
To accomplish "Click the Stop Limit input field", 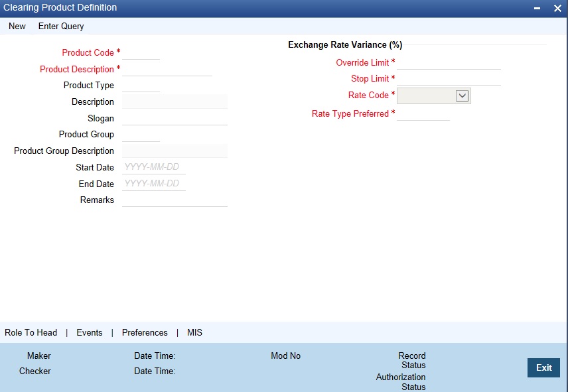I will pyautogui.click(x=449, y=78).
